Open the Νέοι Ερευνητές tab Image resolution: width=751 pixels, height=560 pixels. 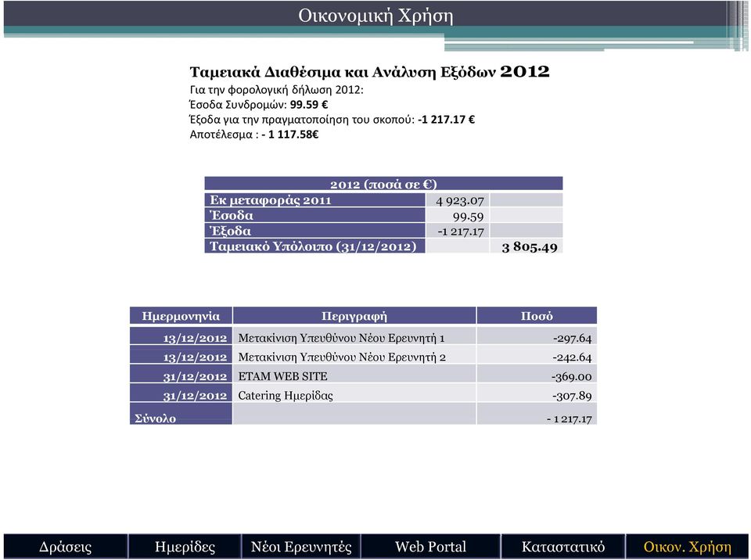301,547
